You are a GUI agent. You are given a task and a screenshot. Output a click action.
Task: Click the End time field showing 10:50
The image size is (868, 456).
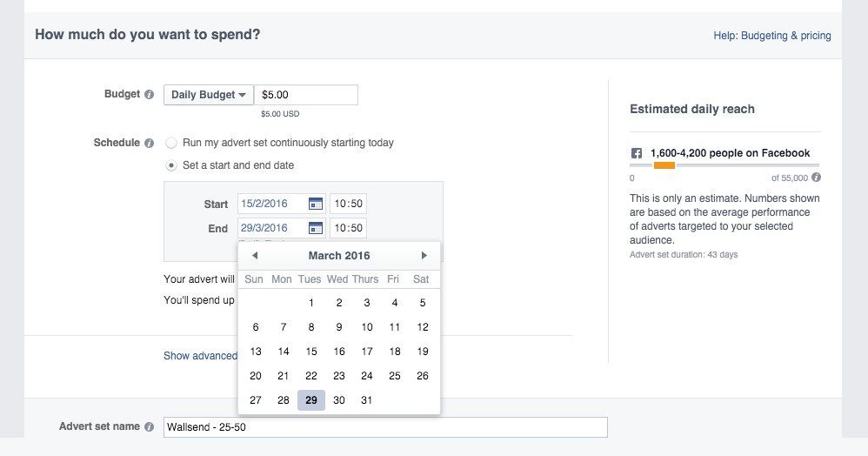(348, 229)
